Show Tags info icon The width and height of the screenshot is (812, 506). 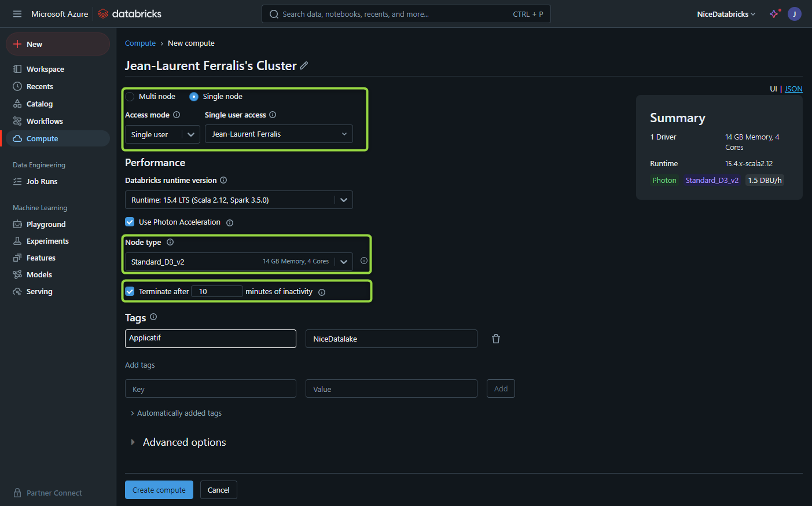point(153,317)
